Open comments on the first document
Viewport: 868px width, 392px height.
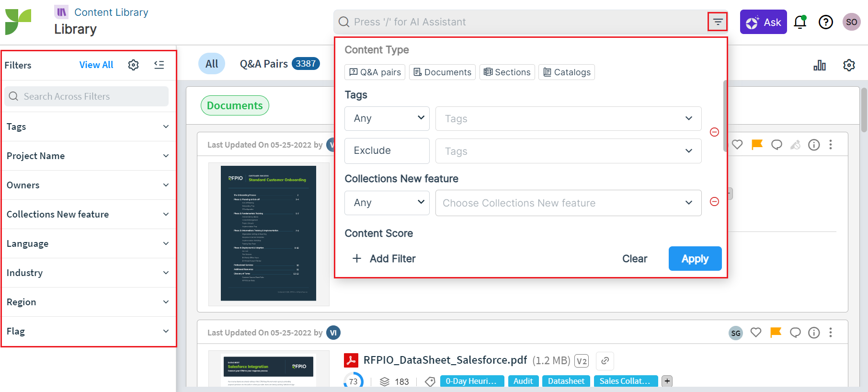[777, 145]
